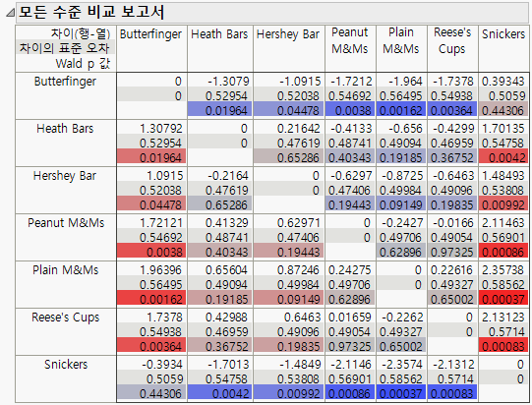Select the Hershey Bar column header
This screenshot has height=405, width=532.
288,34
